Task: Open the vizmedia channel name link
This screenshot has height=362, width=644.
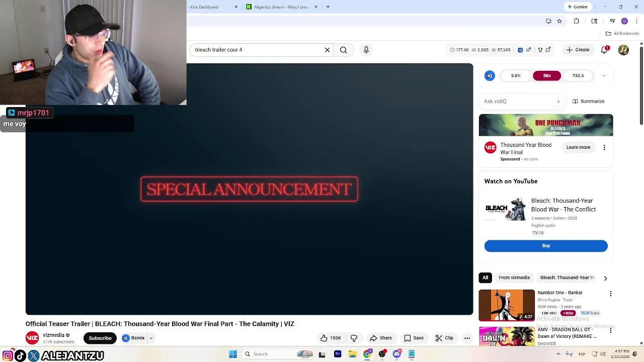Action: point(53,335)
